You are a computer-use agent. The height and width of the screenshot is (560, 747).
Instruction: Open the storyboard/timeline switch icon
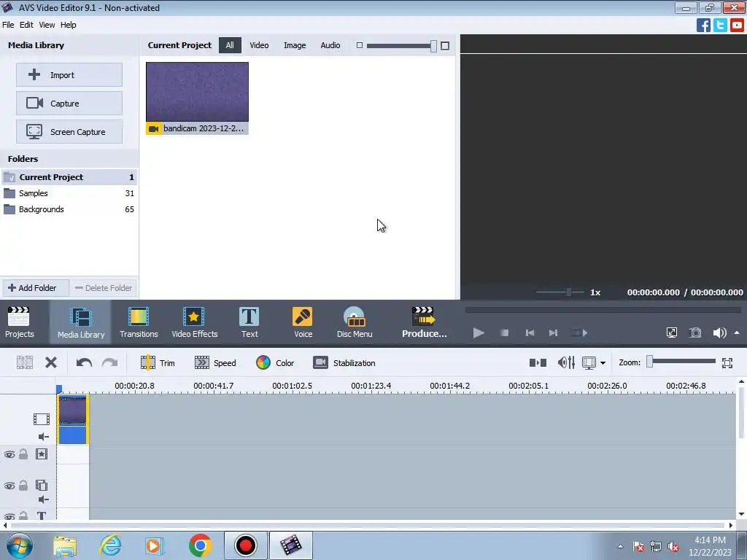[x=538, y=363]
